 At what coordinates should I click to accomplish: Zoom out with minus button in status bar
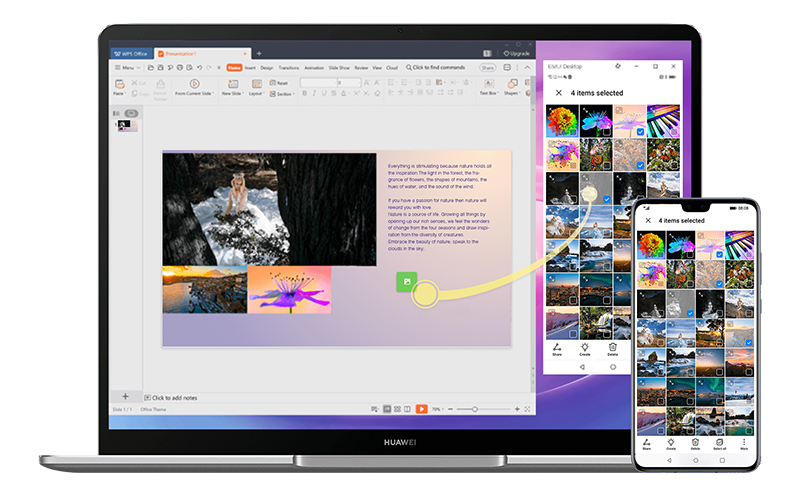pos(450,409)
